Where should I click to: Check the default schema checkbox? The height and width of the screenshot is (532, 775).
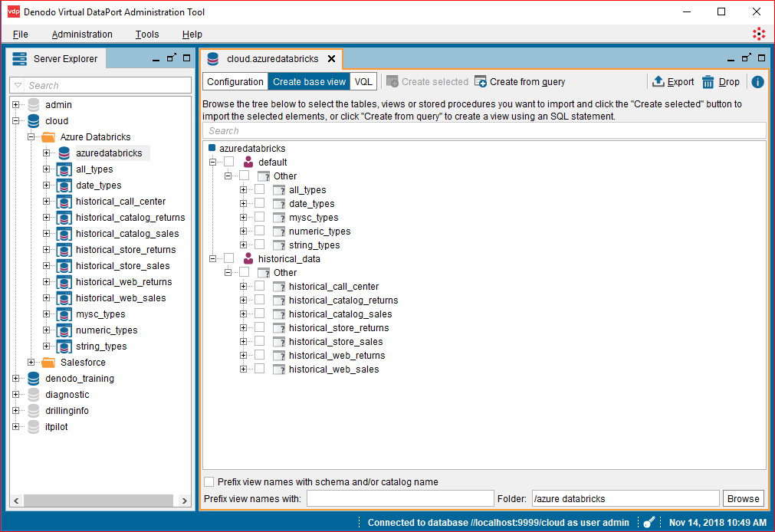pyautogui.click(x=229, y=162)
